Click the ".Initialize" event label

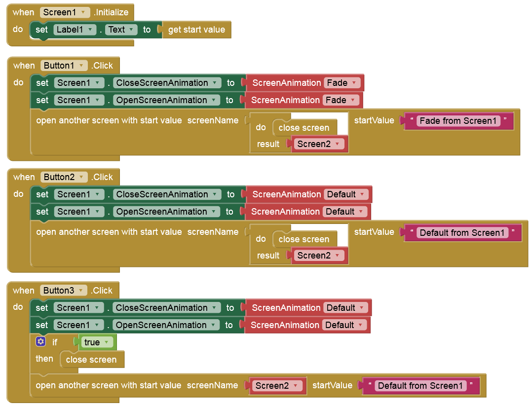coord(111,12)
